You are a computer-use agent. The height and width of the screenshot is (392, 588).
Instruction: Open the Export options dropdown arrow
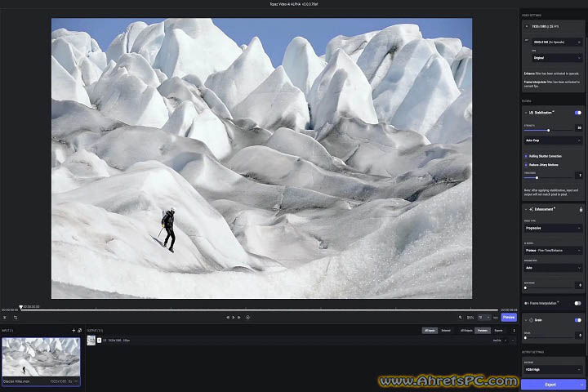(x=582, y=385)
